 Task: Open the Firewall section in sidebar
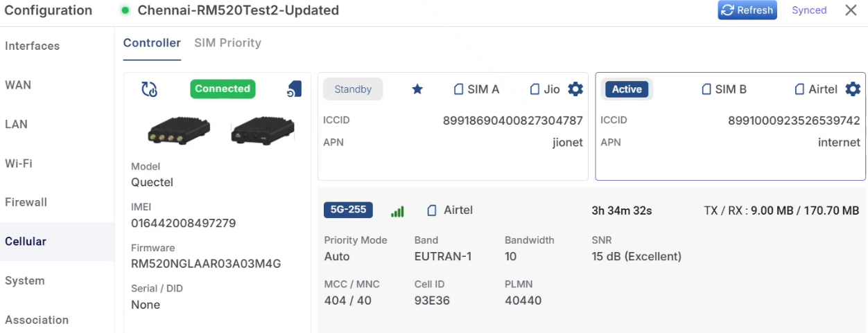tap(26, 202)
